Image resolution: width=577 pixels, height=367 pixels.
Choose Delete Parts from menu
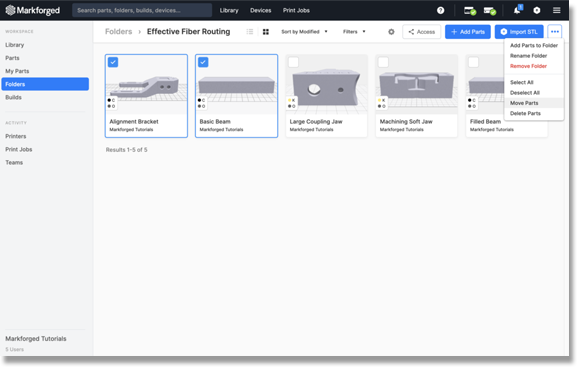525,113
